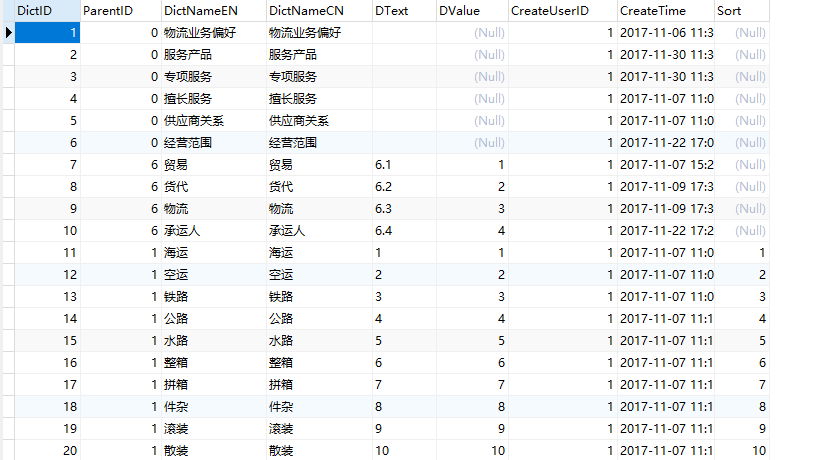Click the Sort column header
The width and height of the screenshot is (838, 460).
[742, 11]
